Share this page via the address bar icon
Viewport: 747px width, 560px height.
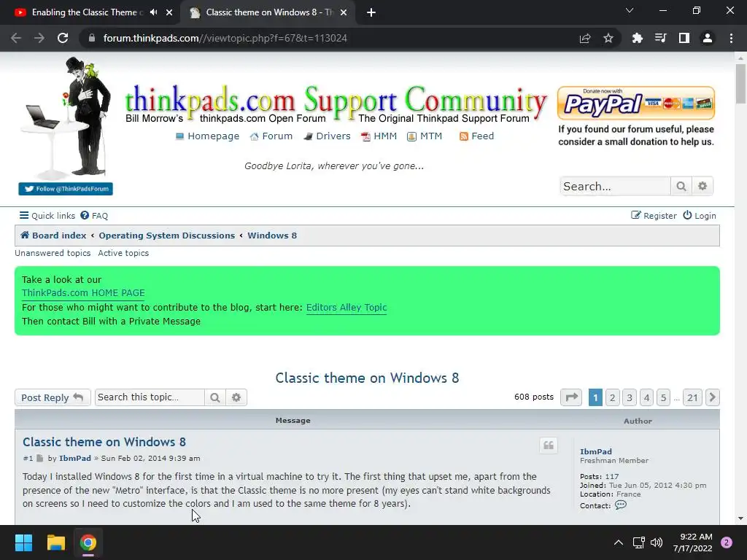[585, 38]
